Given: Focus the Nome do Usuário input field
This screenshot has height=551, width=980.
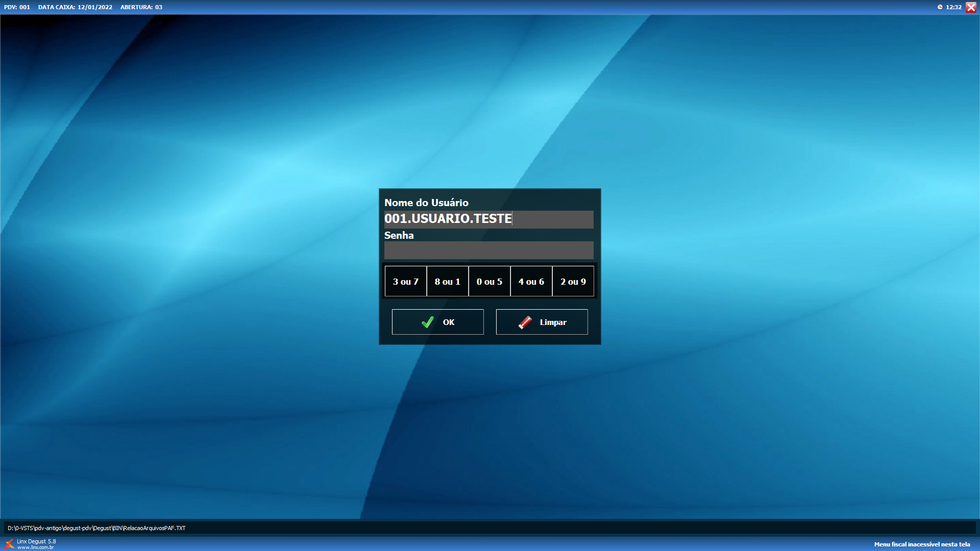Looking at the screenshot, I should pyautogui.click(x=488, y=219).
